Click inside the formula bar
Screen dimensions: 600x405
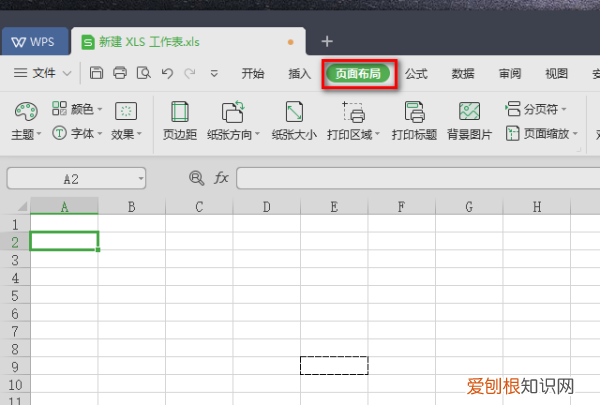pyautogui.click(x=418, y=178)
